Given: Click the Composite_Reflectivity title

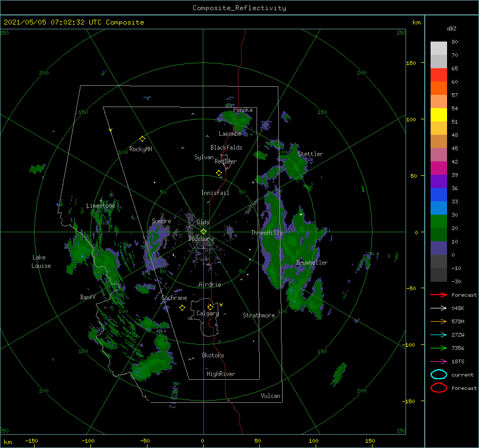Looking at the screenshot, I should pyautogui.click(x=239, y=8).
